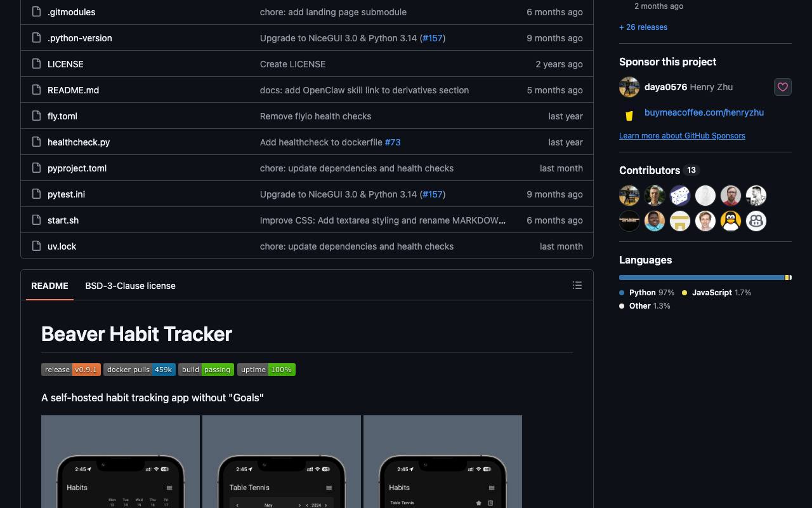
Task: Click the JavaScript 1.7% language link
Action: (716, 293)
